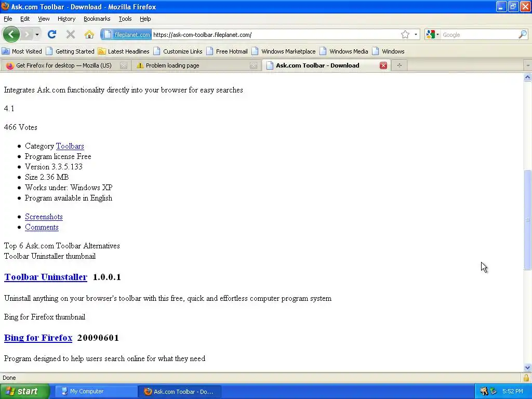Go to the Home page icon
The height and width of the screenshot is (399, 532).
89,34
